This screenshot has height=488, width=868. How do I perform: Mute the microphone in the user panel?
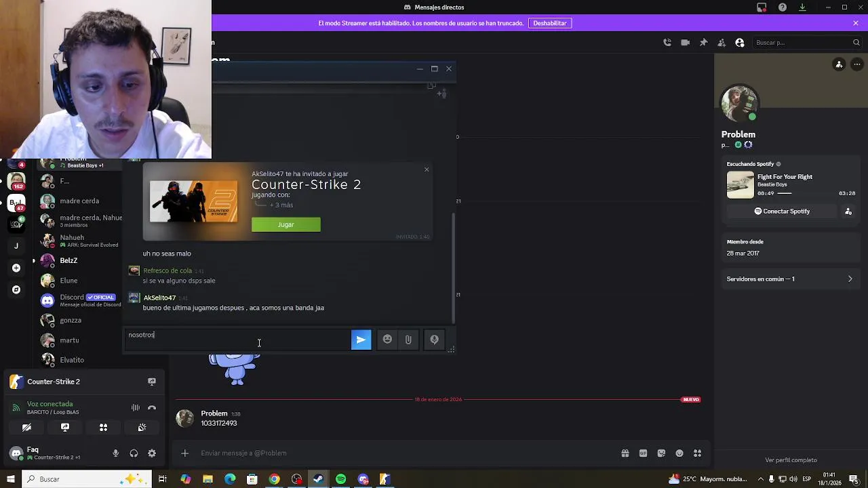(116, 453)
